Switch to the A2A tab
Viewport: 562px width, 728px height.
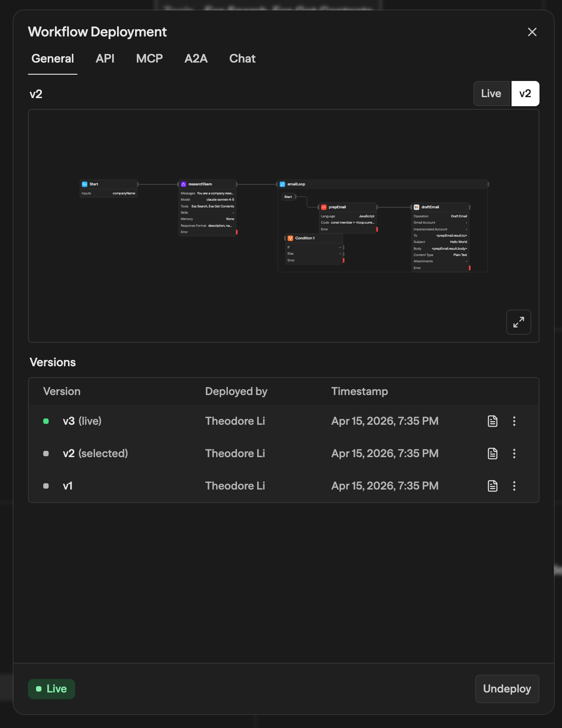[x=196, y=59]
